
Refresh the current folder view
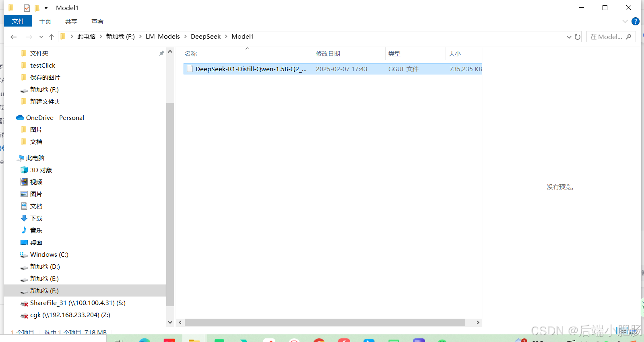click(578, 37)
